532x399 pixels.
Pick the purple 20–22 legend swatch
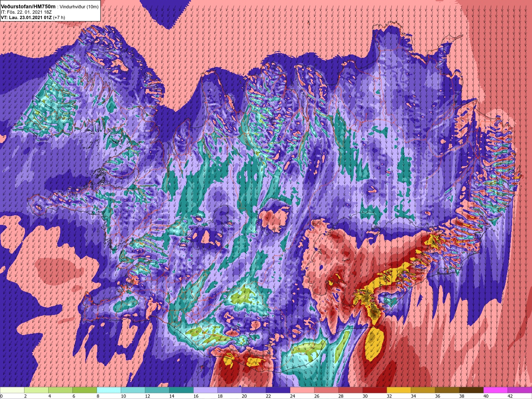click(254, 390)
